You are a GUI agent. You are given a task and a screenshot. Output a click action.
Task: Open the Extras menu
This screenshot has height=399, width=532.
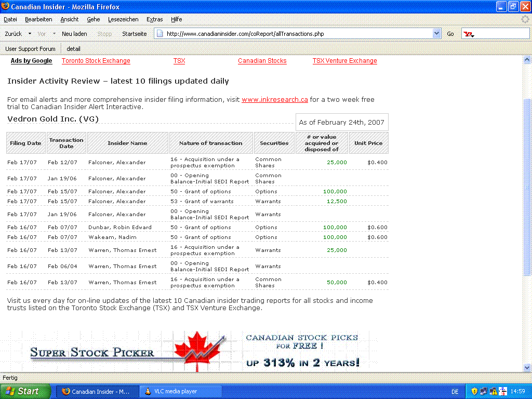click(155, 19)
